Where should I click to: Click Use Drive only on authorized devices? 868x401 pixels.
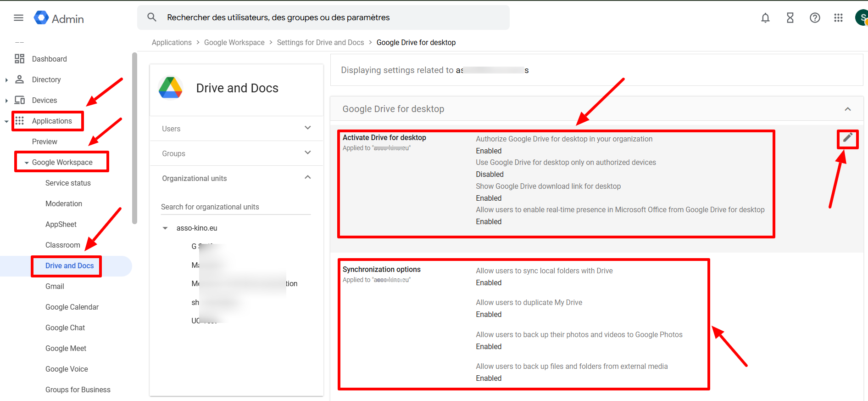click(566, 162)
